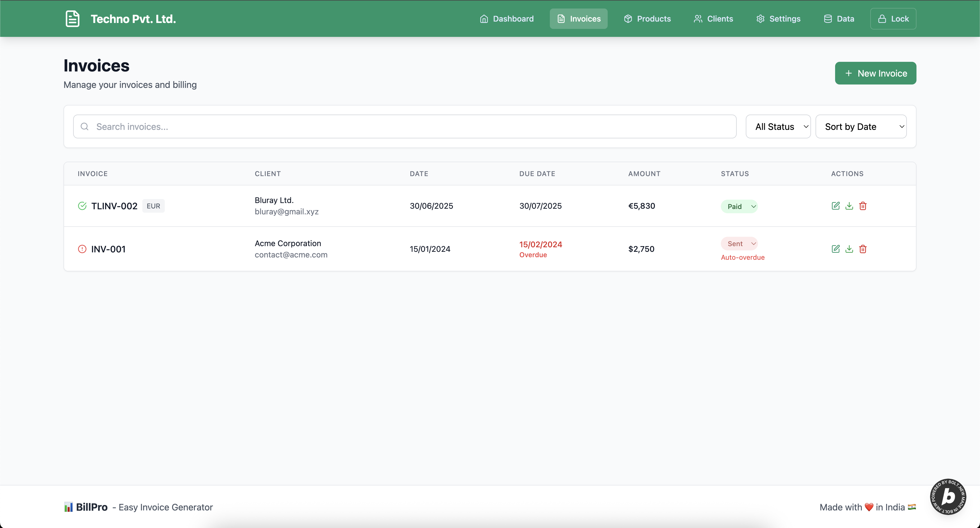Image resolution: width=980 pixels, height=528 pixels.
Task: Download invoice INV-001
Action: (x=849, y=249)
